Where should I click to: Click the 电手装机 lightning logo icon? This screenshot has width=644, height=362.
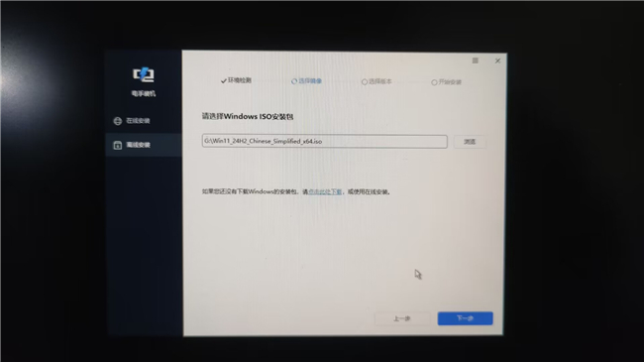coord(144,74)
